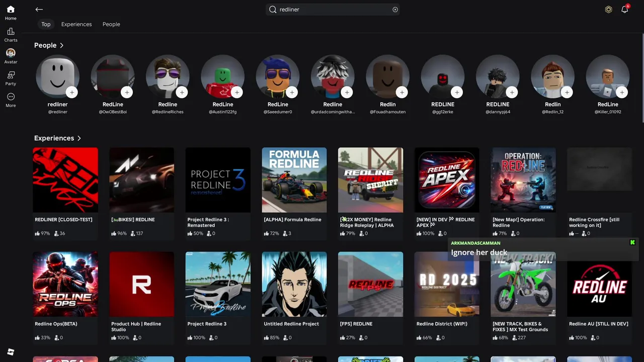Open Project Redline 3 white car thumbnail
Screen dimensions: 644x362
218,284
